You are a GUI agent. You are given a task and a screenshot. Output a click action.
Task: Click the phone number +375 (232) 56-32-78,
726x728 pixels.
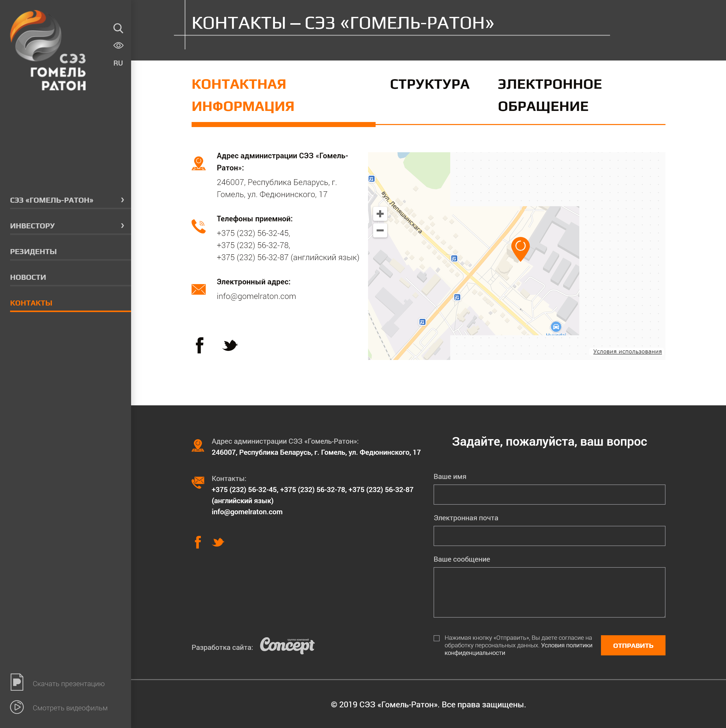[254, 245]
